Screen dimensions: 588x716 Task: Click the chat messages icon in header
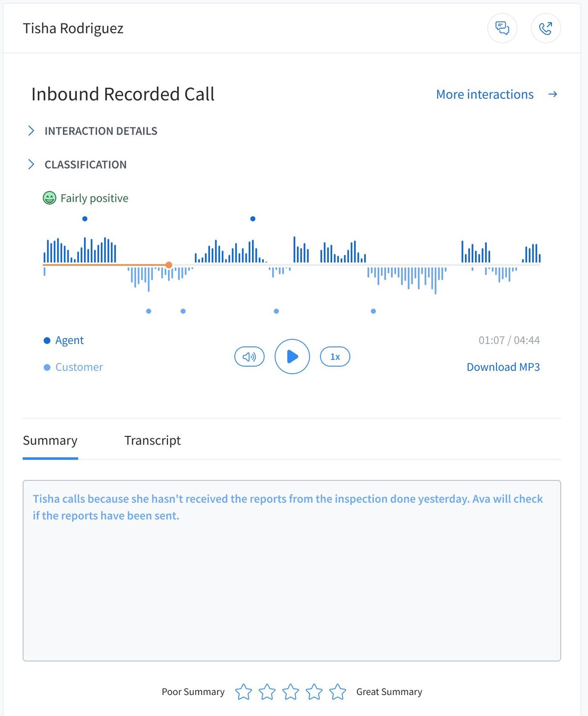[502, 28]
